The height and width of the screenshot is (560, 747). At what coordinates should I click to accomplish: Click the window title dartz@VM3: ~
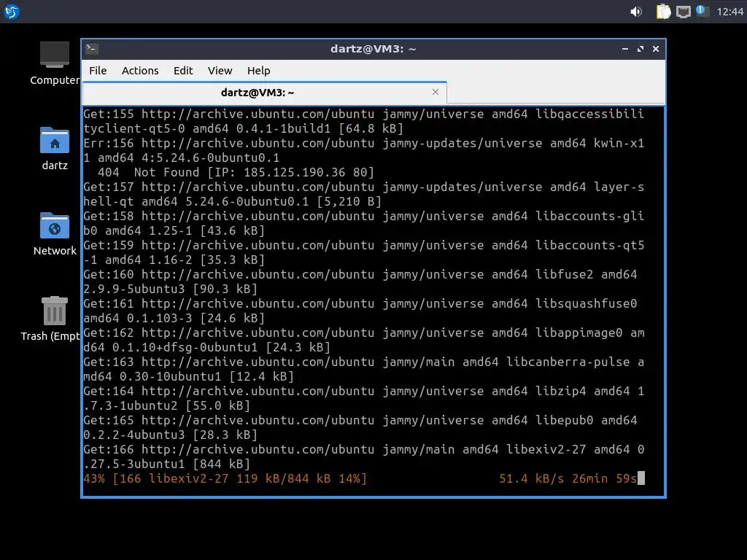[373, 49]
